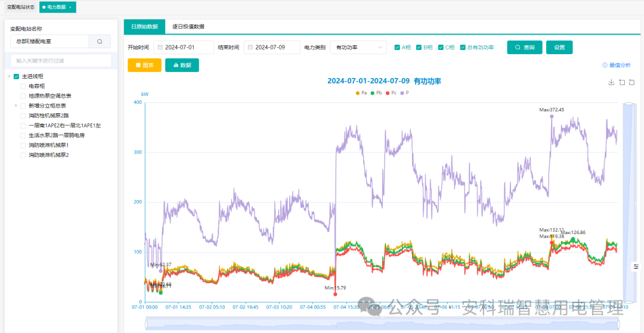
Task: Click the 查询 button
Action: pos(525,48)
